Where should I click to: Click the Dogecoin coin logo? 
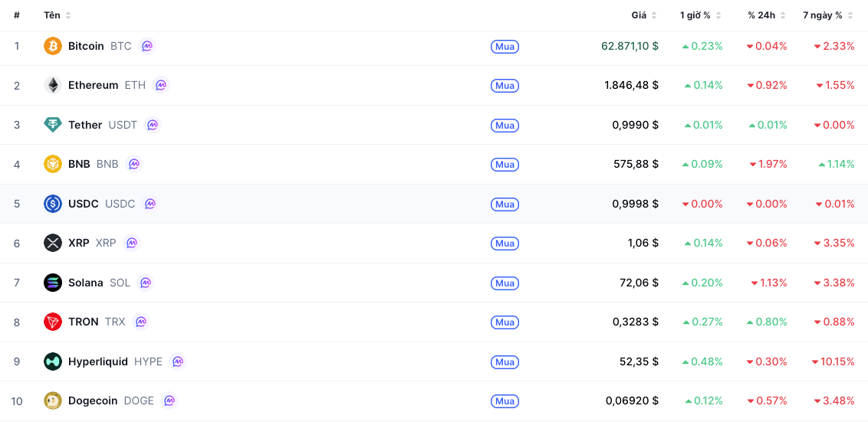coord(53,401)
